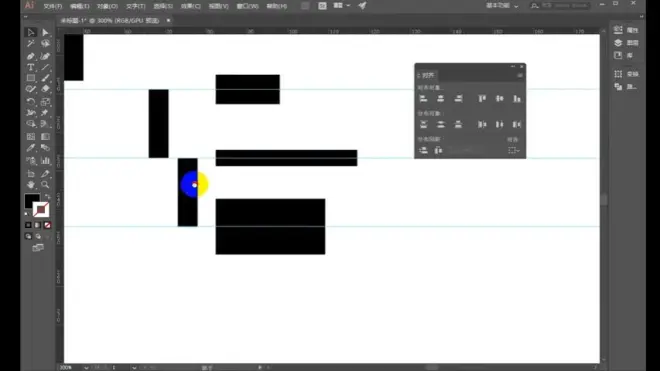
Task: Select the Artboard tool
Action: (x=31, y=173)
